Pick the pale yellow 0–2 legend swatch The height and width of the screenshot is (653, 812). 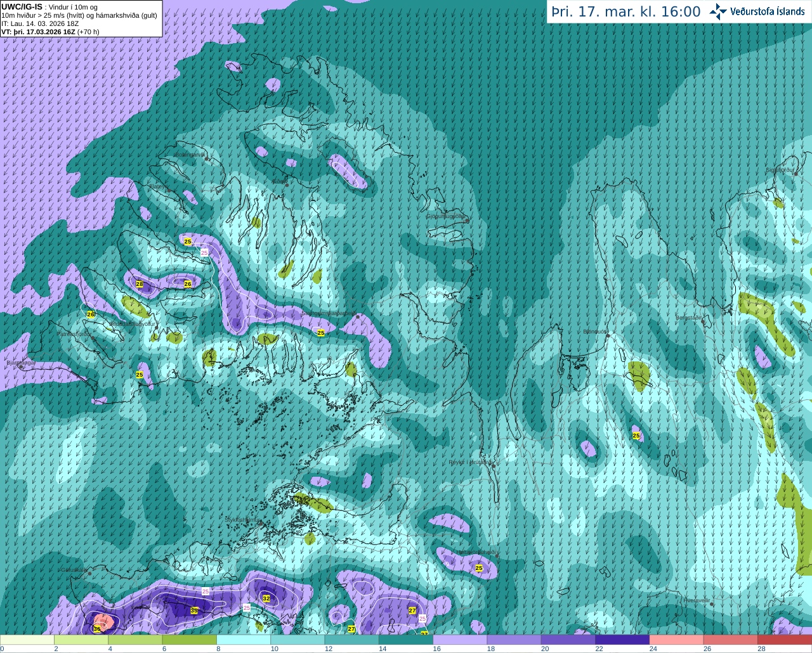pos(27,640)
